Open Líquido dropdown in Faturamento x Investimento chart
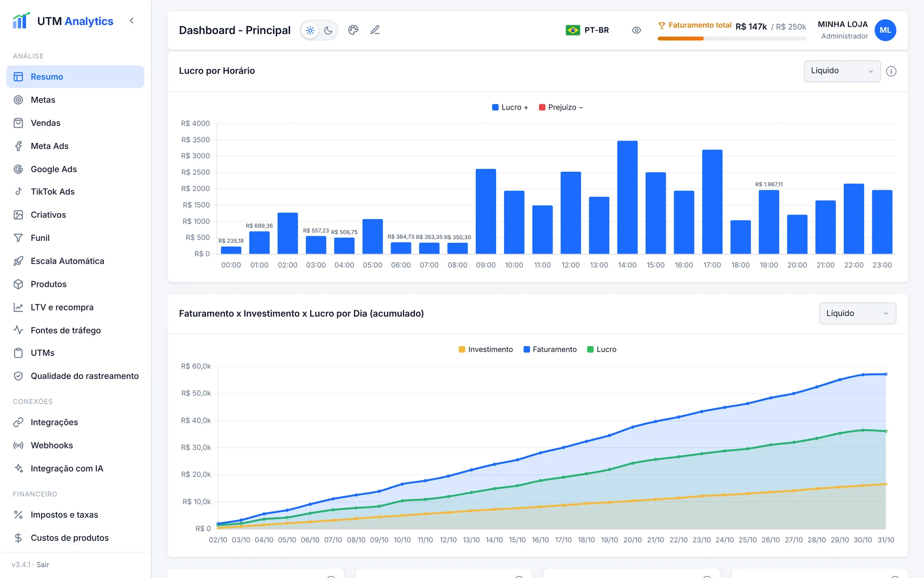This screenshot has height=578, width=924. [x=857, y=314]
